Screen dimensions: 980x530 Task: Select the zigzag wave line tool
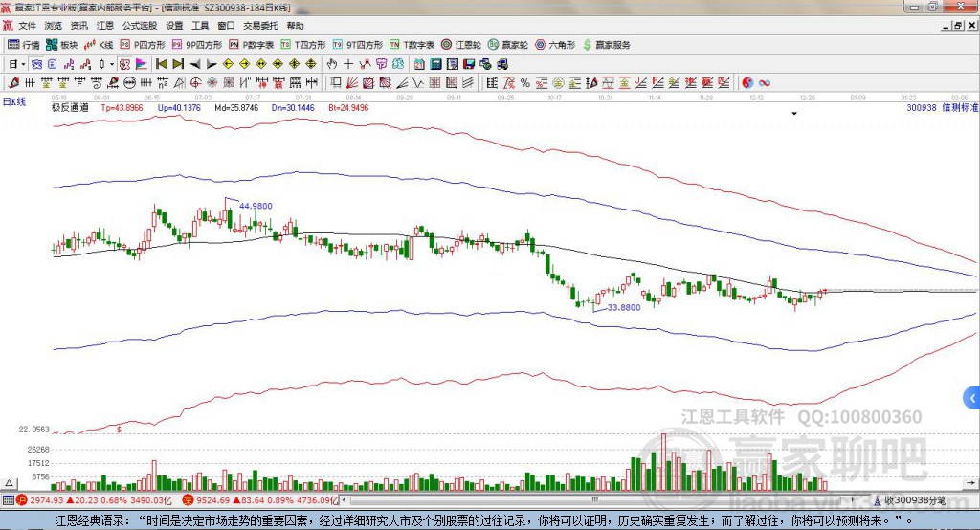click(x=417, y=82)
